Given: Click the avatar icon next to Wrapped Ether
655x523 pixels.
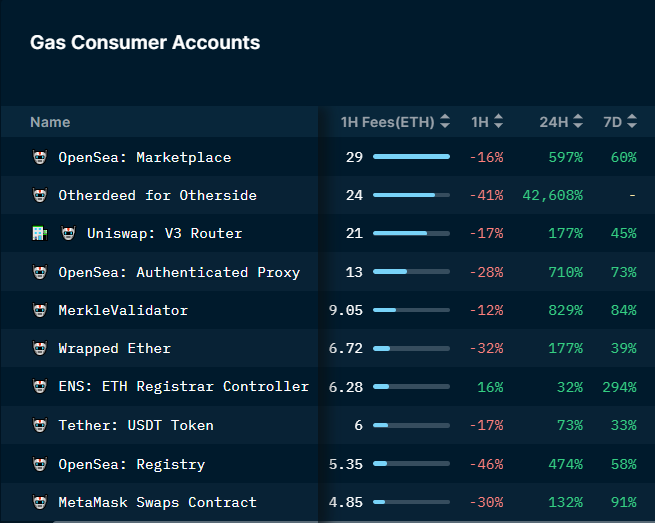Looking at the screenshot, I should coord(40,348).
